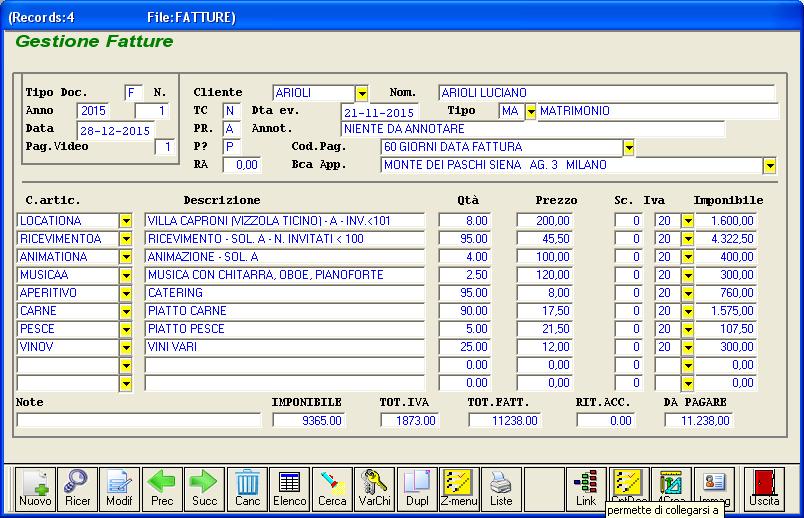Click the Anno field showing 2015
This screenshot has height=518, width=804.
click(x=93, y=111)
